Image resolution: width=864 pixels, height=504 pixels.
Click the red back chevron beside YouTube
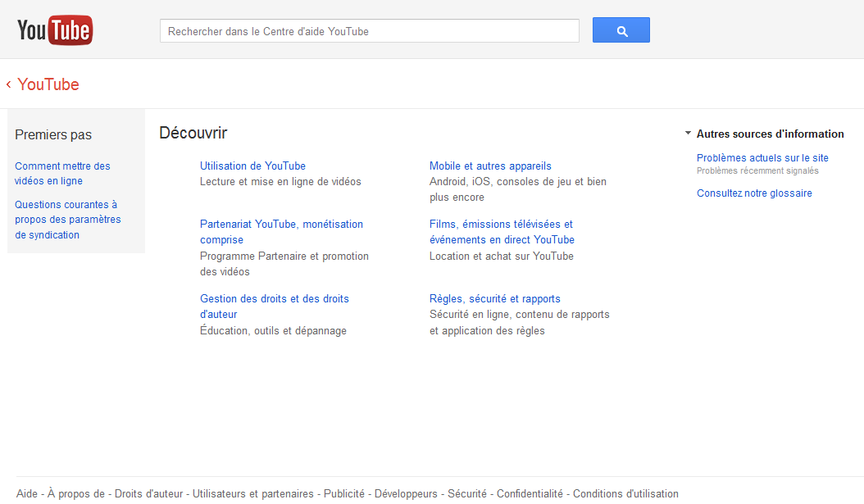coord(9,84)
